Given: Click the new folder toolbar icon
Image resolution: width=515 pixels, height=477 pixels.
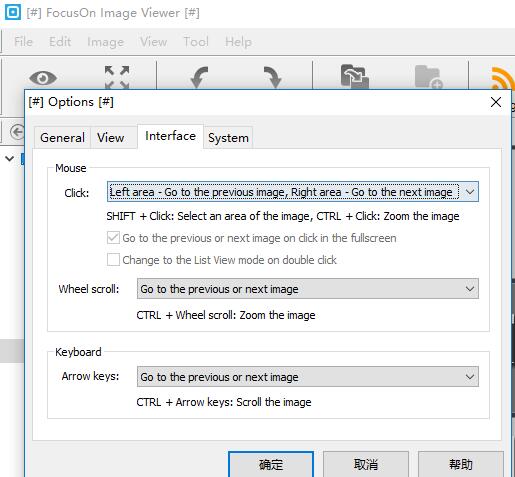Looking at the screenshot, I should tap(429, 77).
